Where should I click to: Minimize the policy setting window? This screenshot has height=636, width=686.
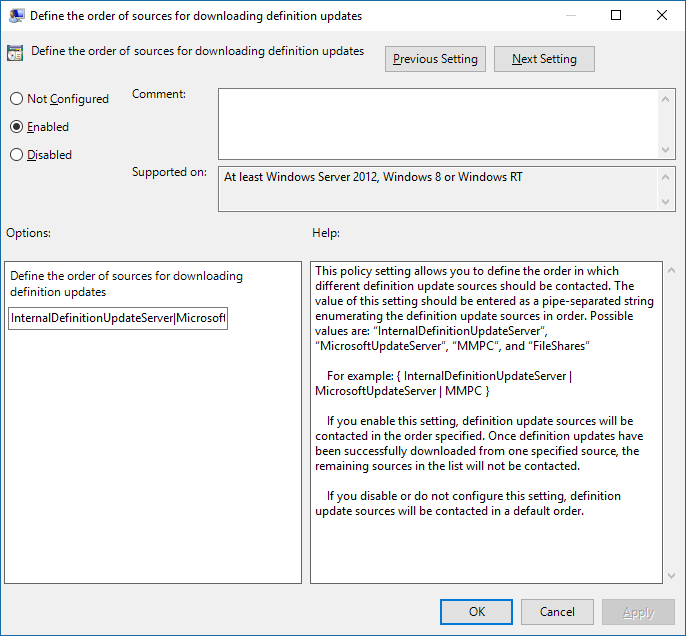point(570,16)
